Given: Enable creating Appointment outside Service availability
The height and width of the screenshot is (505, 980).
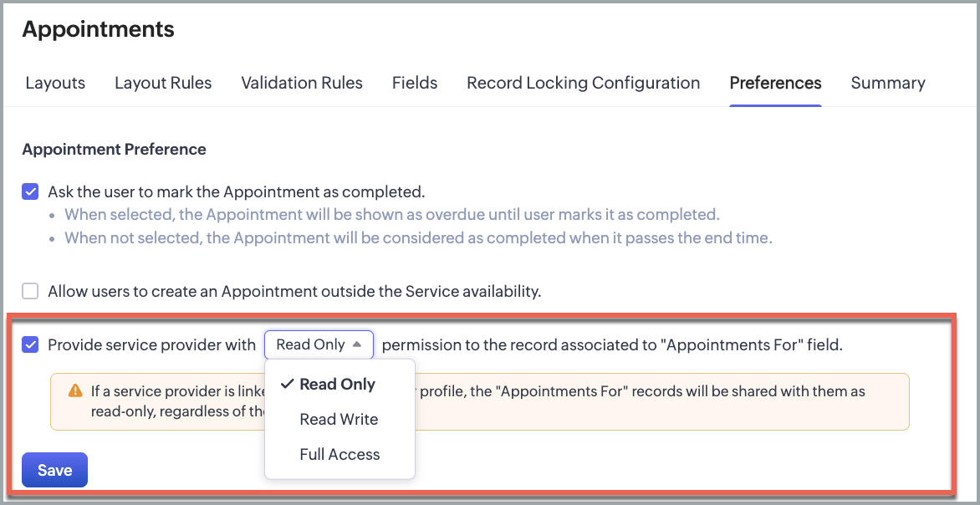Looking at the screenshot, I should [x=30, y=291].
